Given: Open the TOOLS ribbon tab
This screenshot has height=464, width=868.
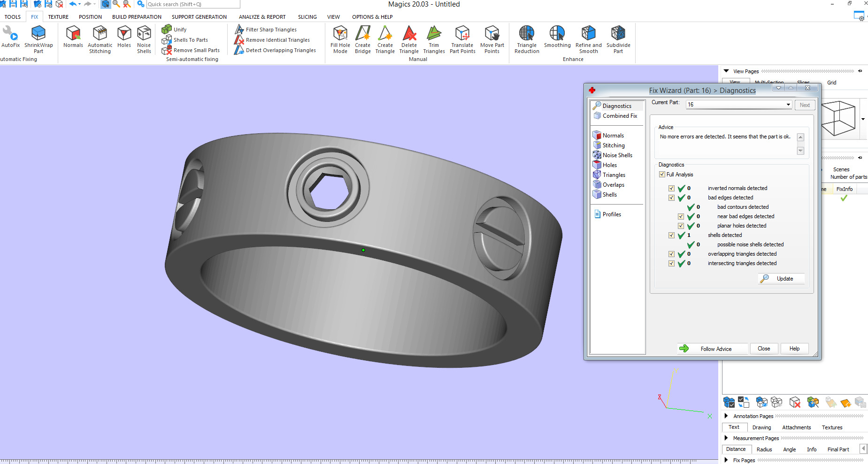Looking at the screenshot, I should 13,17.
